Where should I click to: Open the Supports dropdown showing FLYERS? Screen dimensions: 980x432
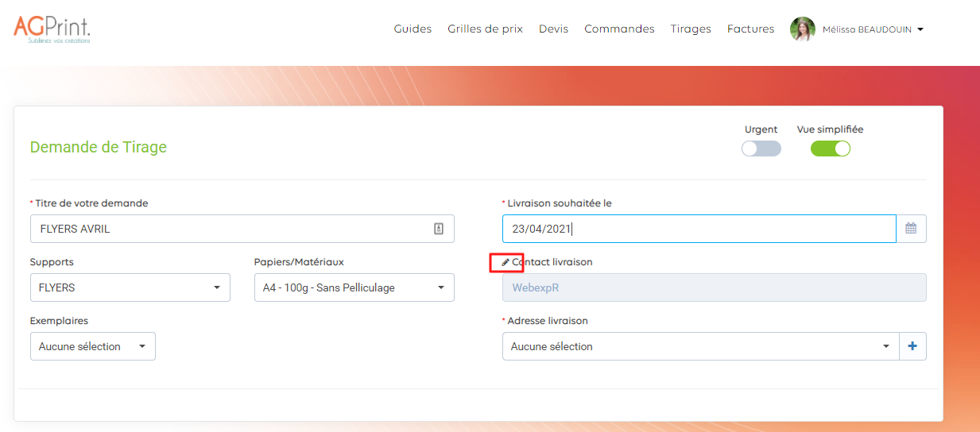(x=130, y=287)
